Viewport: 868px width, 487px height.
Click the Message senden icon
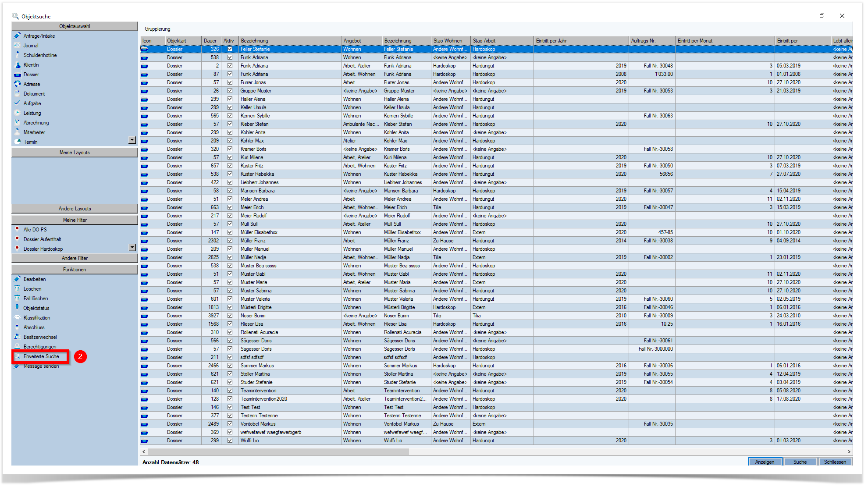pos(17,366)
